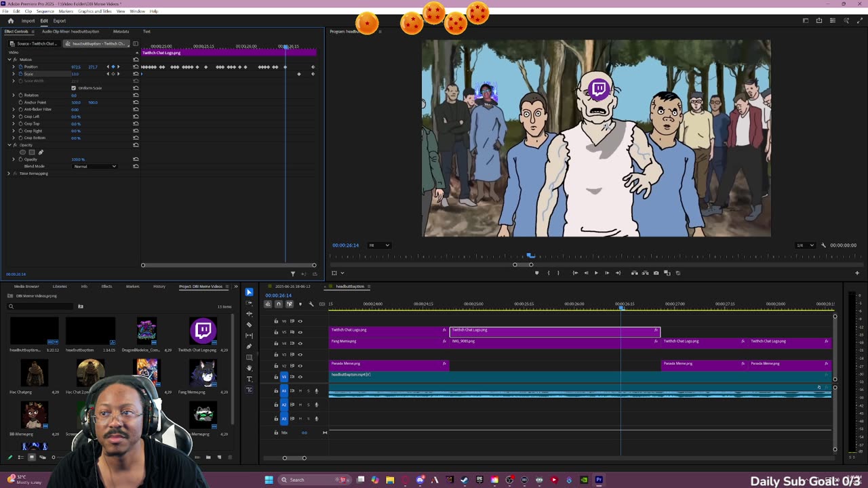
Task: Select the Source - Twithch Chat button
Action: click(33, 43)
